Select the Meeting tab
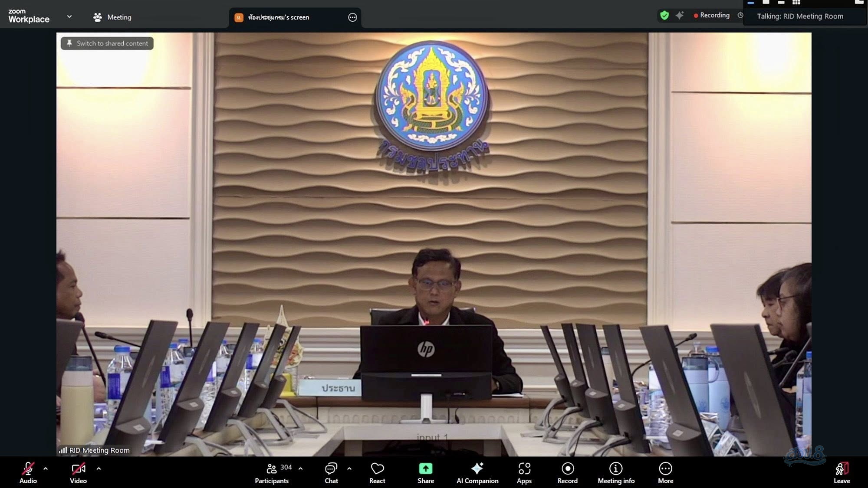868x488 pixels. coord(112,17)
